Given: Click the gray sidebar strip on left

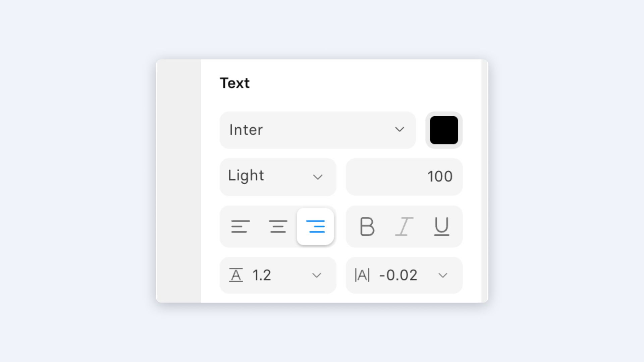Looking at the screenshot, I should (178, 181).
